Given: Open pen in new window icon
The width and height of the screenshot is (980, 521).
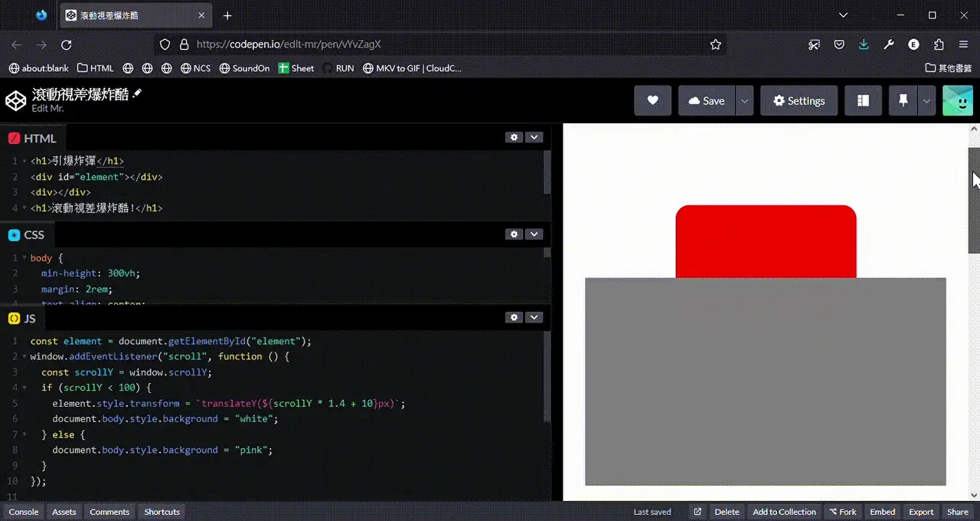Looking at the screenshot, I should [x=697, y=512].
